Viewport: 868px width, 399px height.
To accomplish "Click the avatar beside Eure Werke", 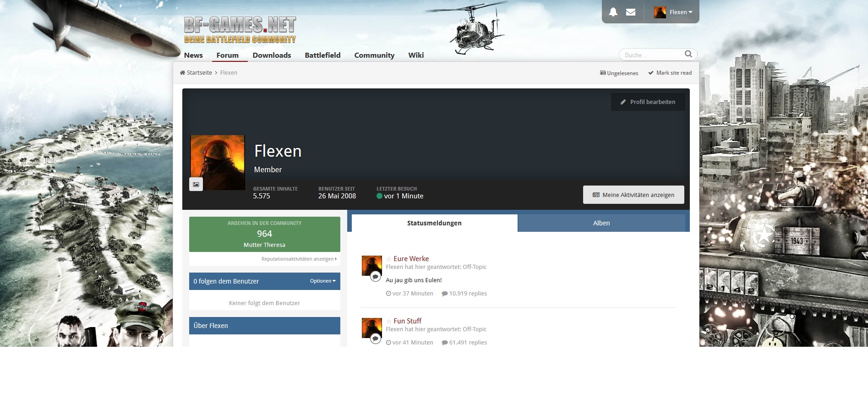I will click(x=372, y=266).
